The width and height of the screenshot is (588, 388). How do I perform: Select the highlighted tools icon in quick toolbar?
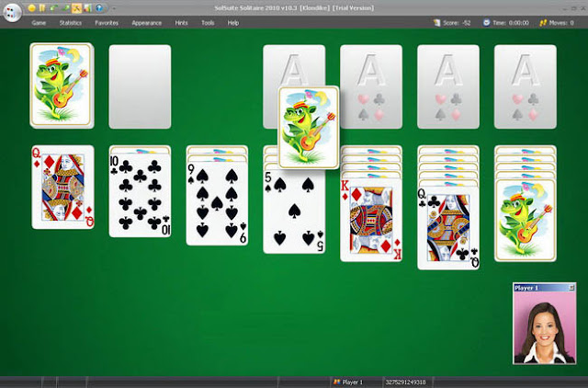[x=76, y=8]
